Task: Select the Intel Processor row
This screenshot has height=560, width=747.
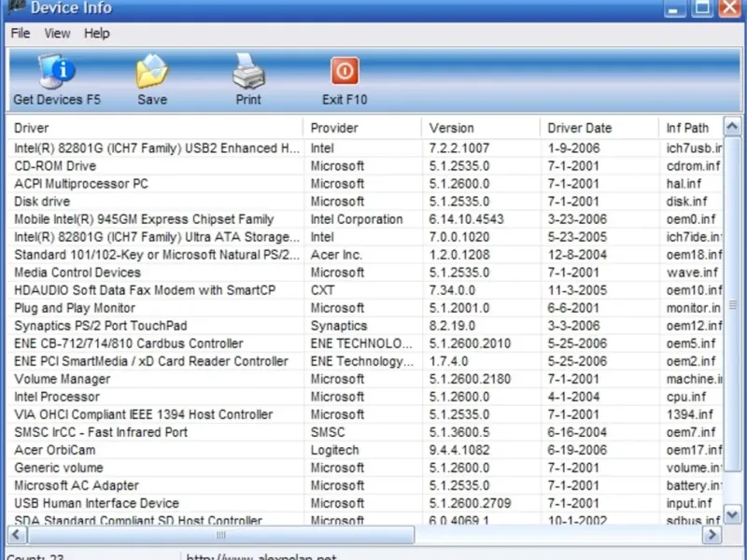Action: click(365, 397)
